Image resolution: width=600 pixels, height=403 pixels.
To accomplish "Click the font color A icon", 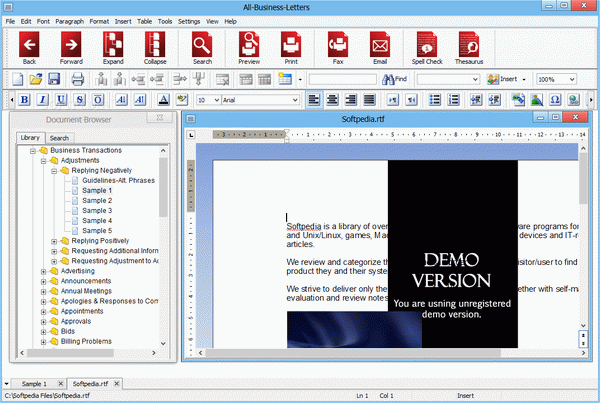I will pos(164,100).
